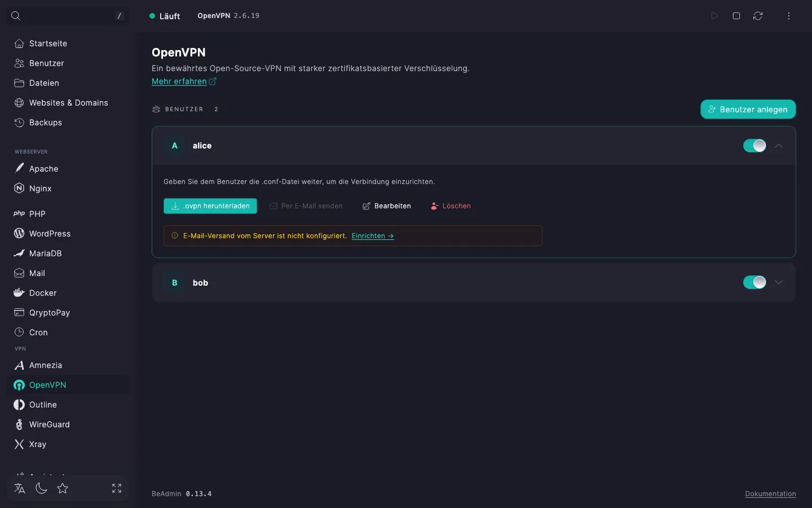Click OpenVPN 2.6.19 version text
812x508 pixels.
(x=228, y=16)
